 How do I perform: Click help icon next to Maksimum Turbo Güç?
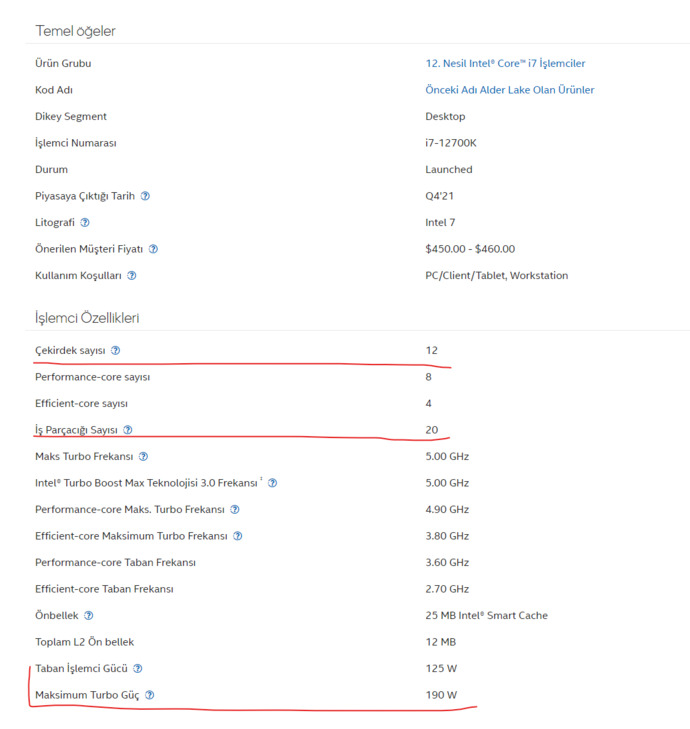coord(150,695)
